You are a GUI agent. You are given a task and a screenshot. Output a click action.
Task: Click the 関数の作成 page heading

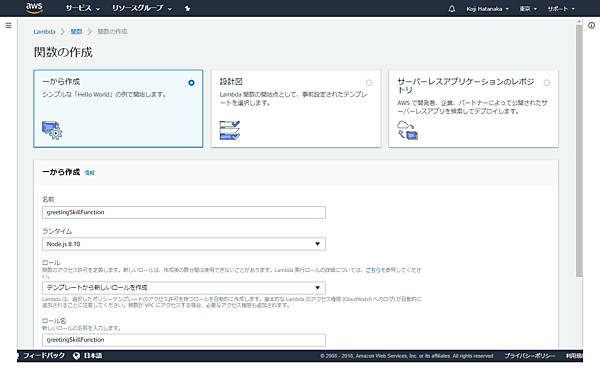63,52
